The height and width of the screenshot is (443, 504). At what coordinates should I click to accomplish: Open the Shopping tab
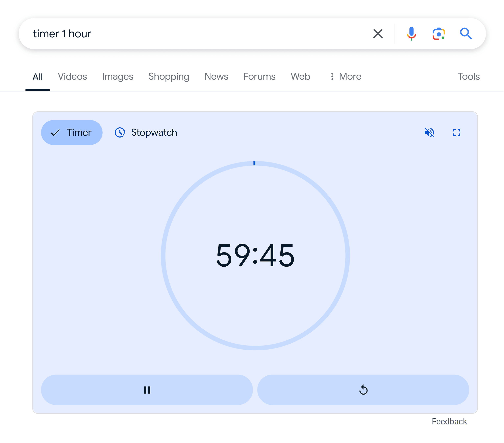[169, 76]
